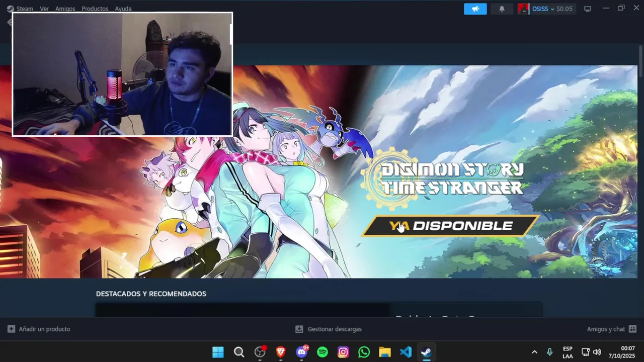Open the Productos menu
Viewport: 644px width, 362px height.
coord(95,9)
